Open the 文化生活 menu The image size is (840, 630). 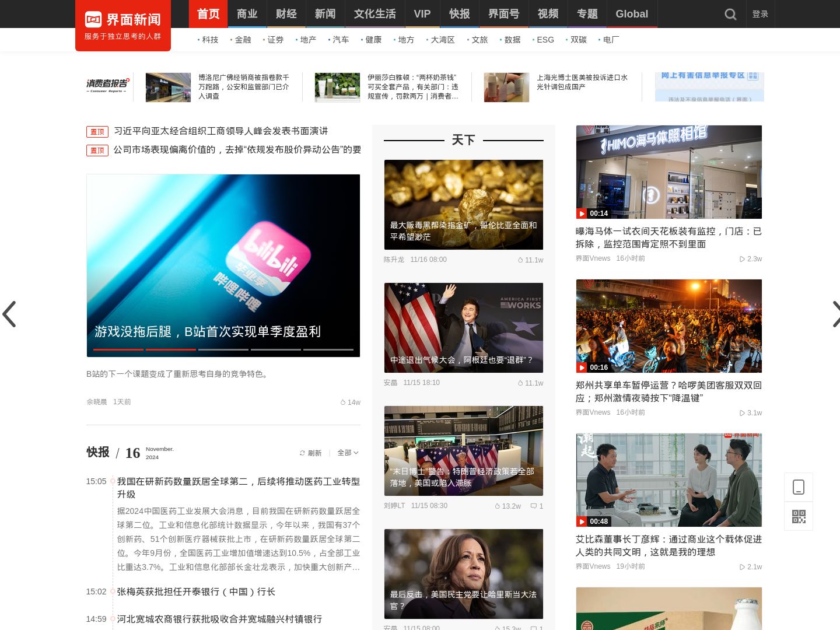pyautogui.click(x=375, y=14)
